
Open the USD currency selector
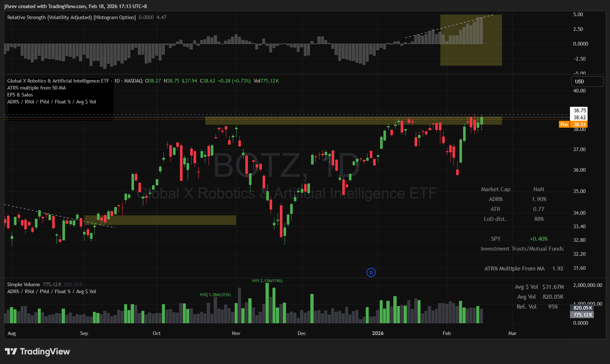point(587,81)
